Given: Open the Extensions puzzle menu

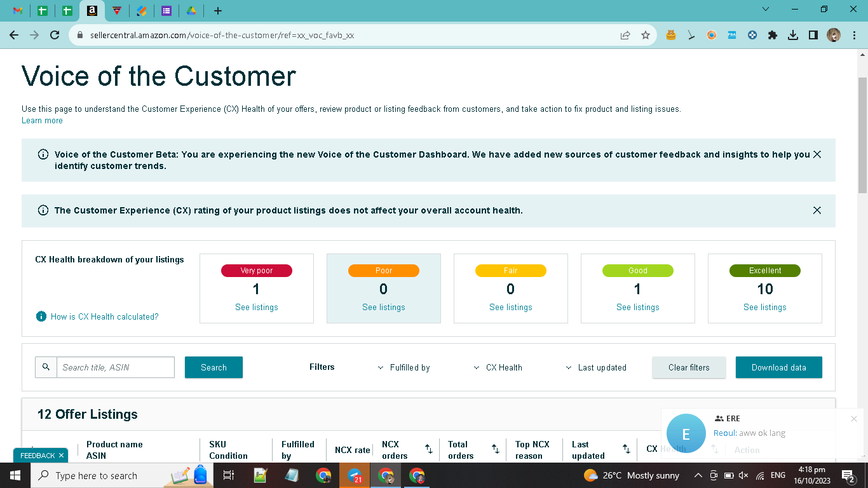Looking at the screenshot, I should point(773,35).
